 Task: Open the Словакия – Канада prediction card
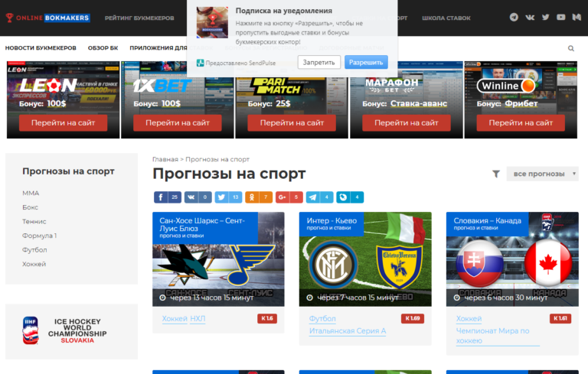tap(512, 259)
